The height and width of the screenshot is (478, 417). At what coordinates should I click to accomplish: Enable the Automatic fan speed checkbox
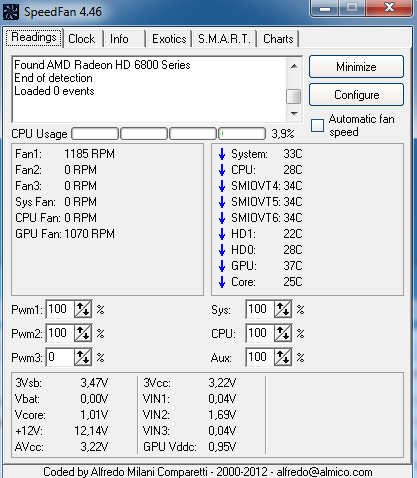coord(317,125)
